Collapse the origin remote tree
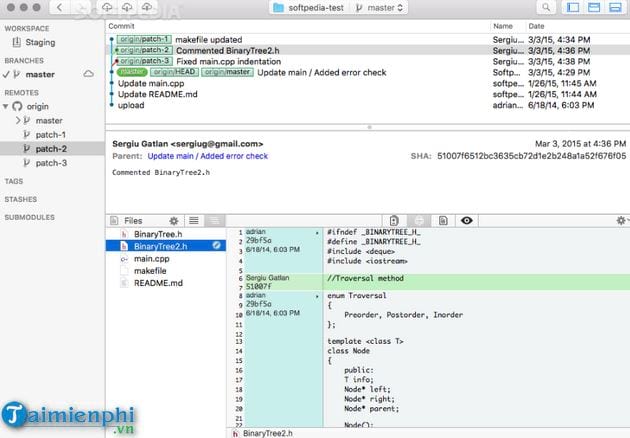Screen dimensions: 630x438 pos(7,105)
